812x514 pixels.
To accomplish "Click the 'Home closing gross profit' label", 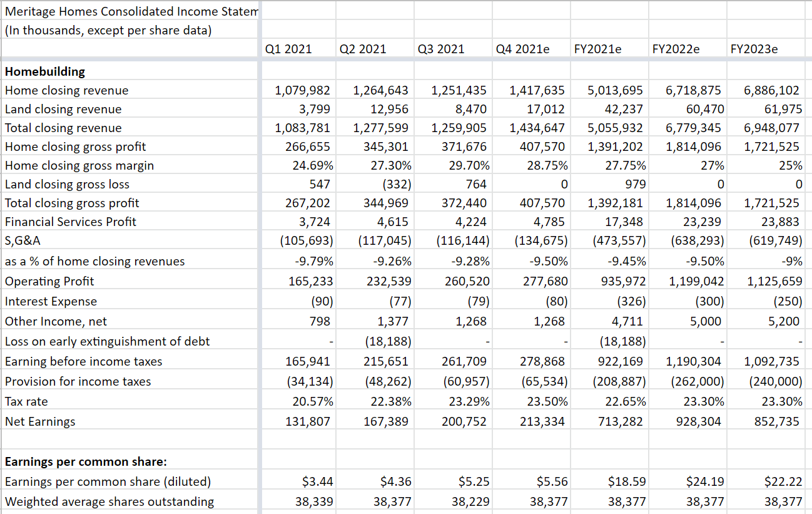I will [75, 146].
